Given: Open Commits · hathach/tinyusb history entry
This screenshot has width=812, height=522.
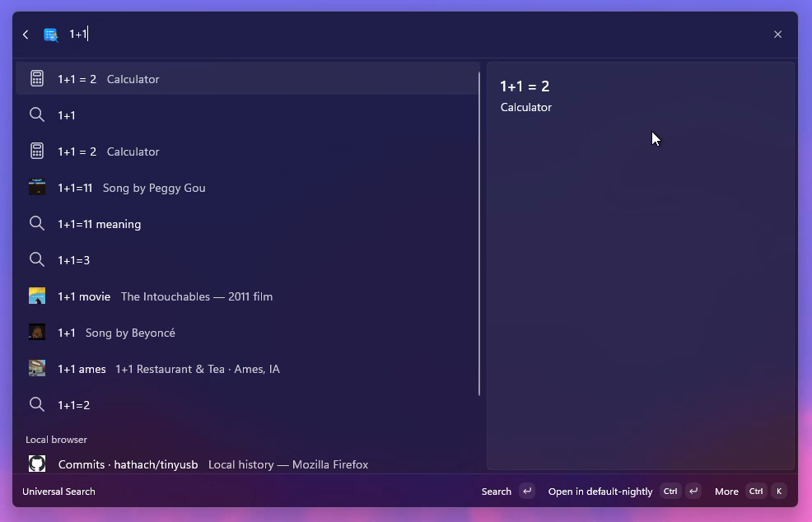Looking at the screenshot, I should tap(248, 464).
